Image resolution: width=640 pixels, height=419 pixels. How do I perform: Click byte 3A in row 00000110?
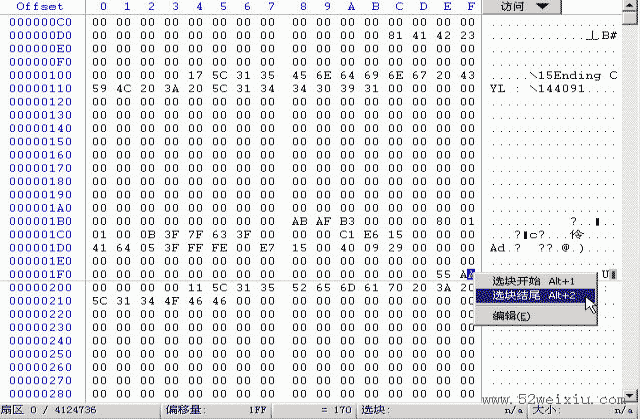click(x=171, y=89)
